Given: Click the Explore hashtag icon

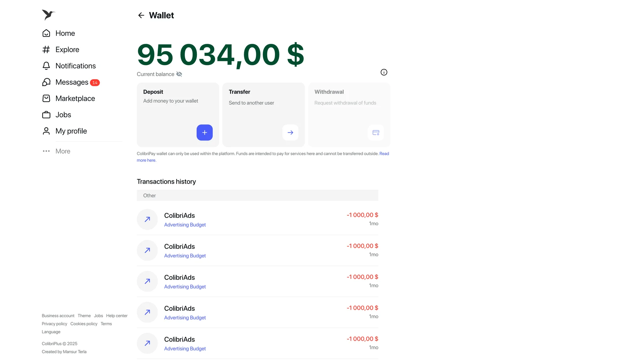Looking at the screenshot, I should 46,50.
